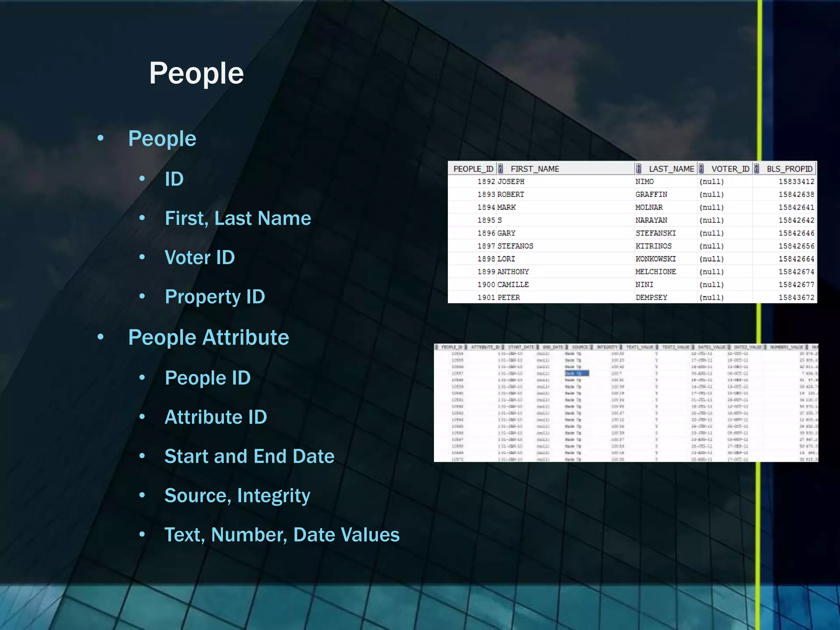
Task: Click the BLS_PROPID column header
Action: [x=789, y=169]
